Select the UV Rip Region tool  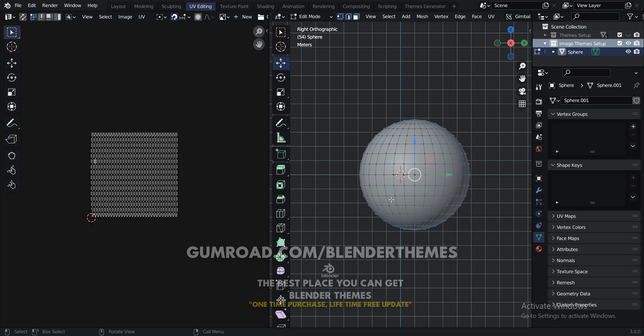(12, 139)
